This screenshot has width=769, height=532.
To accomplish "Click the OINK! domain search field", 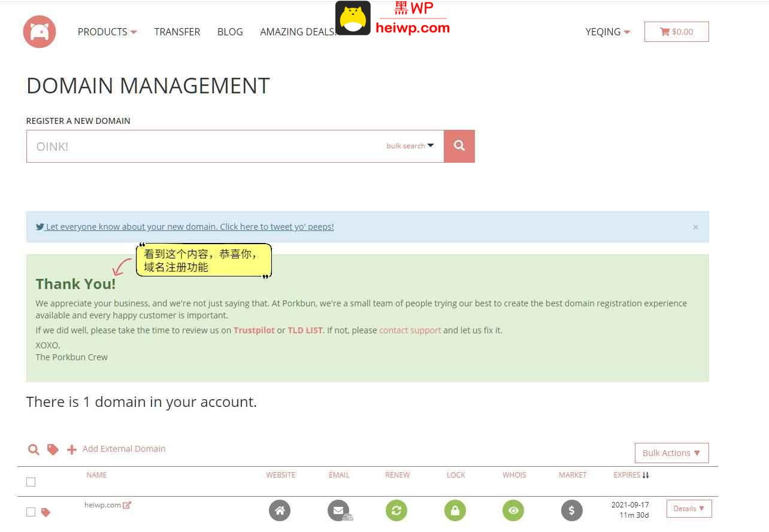I will 204,147.
